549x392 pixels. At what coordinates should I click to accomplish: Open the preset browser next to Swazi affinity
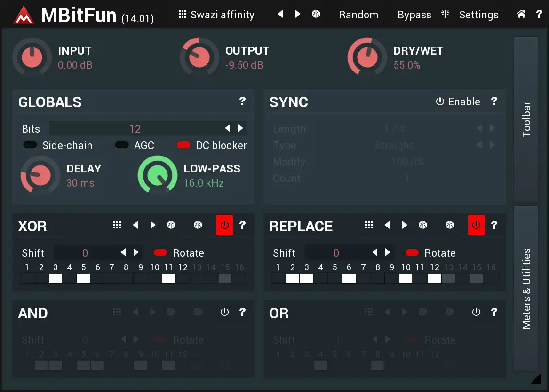(x=183, y=14)
